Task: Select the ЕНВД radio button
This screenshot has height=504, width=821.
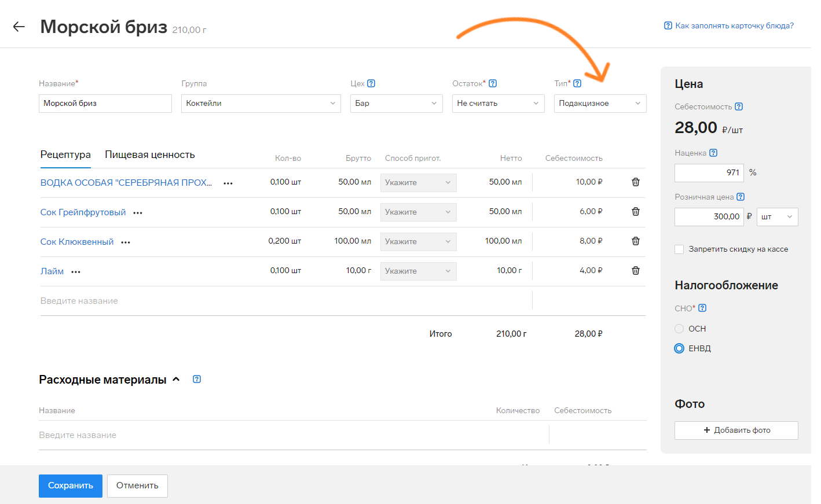Action: [x=679, y=348]
